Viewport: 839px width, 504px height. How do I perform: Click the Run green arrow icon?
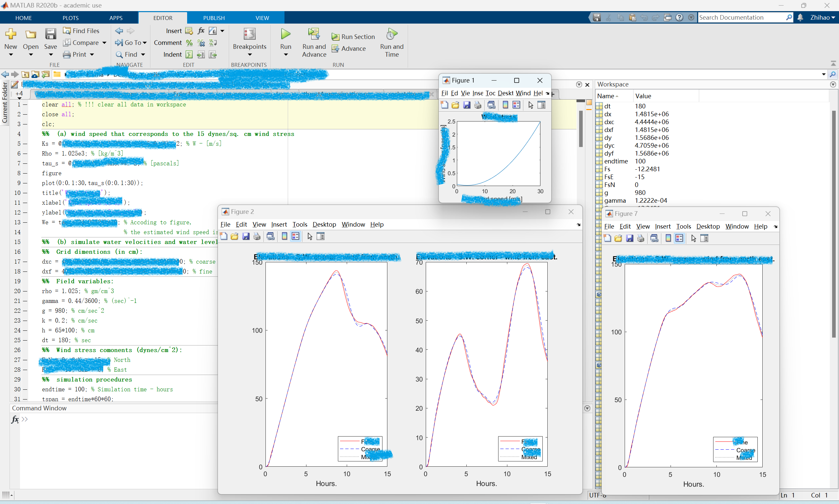(x=285, y=34)
